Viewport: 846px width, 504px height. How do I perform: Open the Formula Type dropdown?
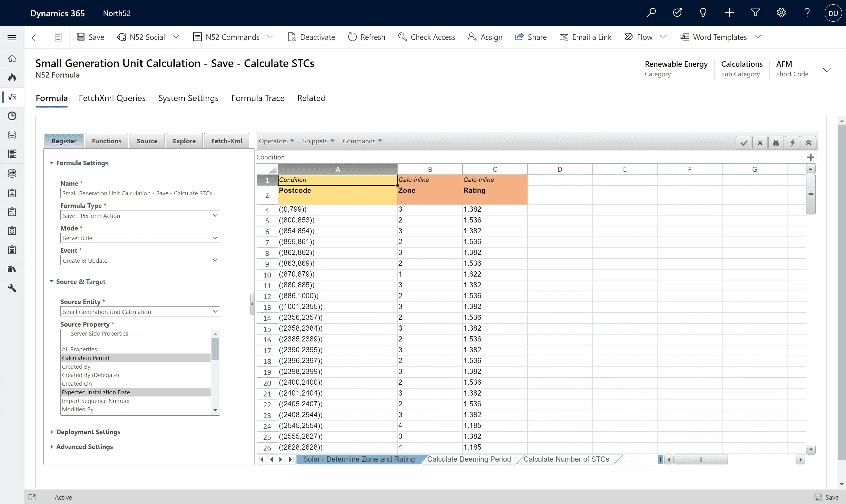[x=140, y=215]
